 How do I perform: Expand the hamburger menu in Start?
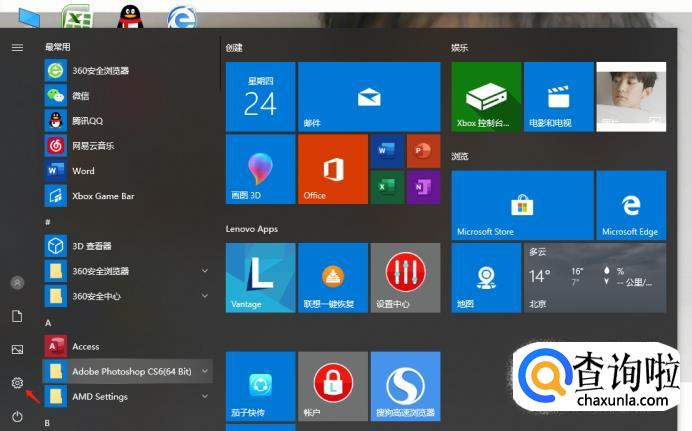coord(17,47)
